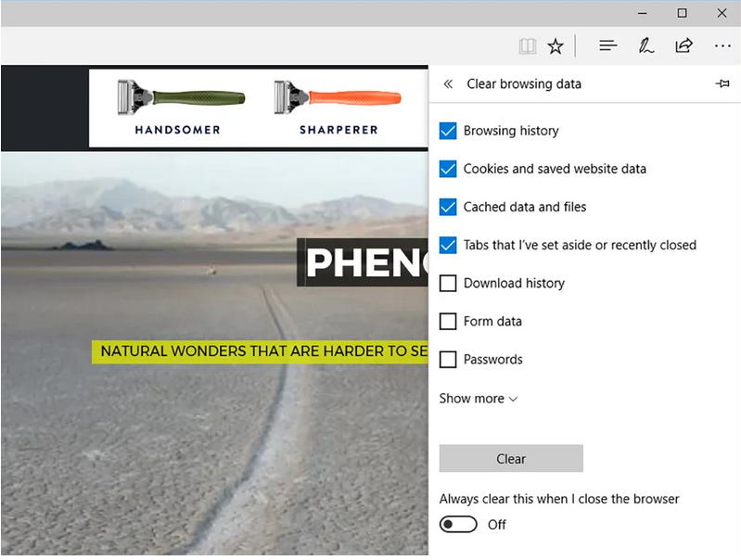Click the Share icon in toolbar

684,45
